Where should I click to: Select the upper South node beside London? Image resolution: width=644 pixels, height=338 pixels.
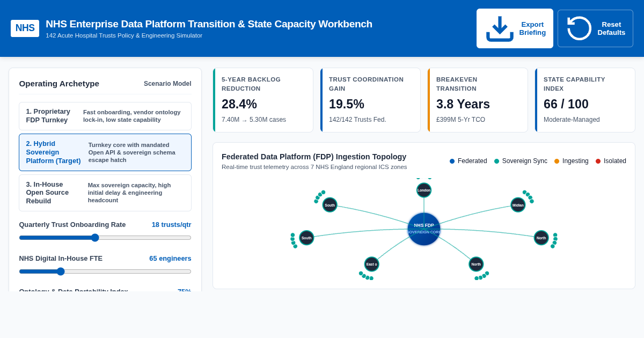[330, 205]
